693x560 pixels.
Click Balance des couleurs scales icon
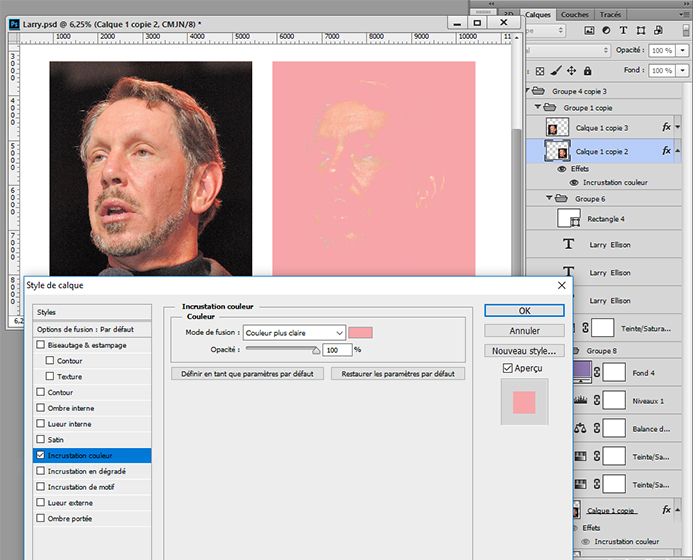(x=580, y=428)
